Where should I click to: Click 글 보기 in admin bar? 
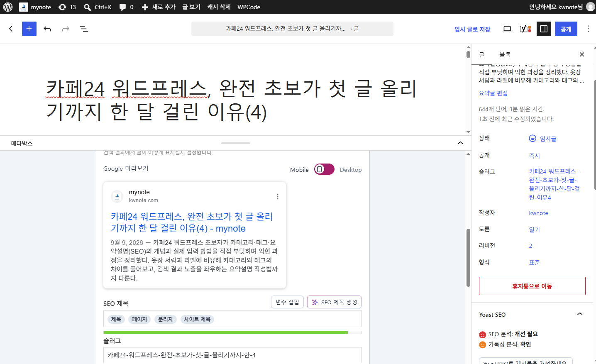191,7
